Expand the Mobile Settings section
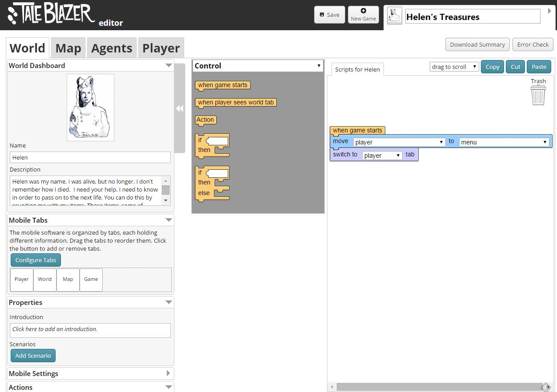Viewport: 557px width, 392px height. pos(168,373)
